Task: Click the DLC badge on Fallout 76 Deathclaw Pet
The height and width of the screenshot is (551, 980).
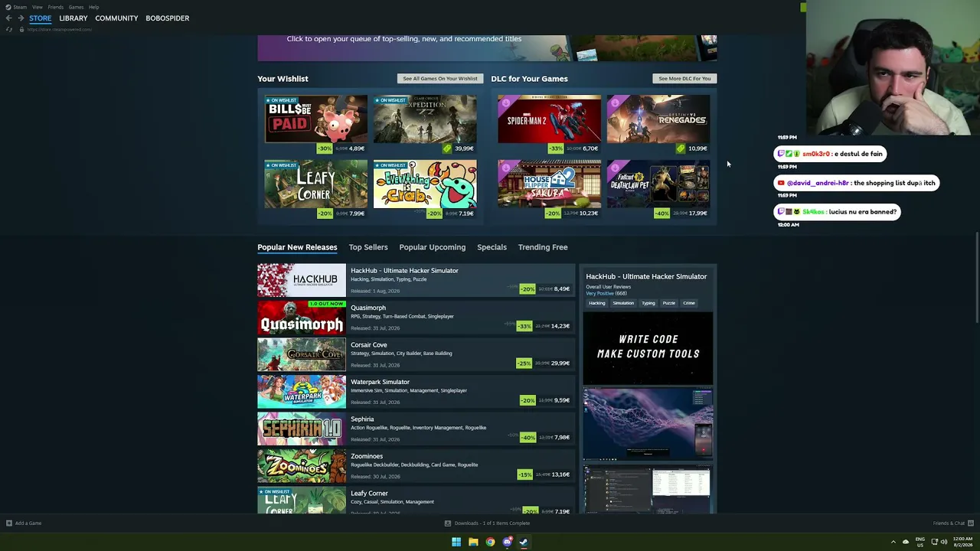Action: (615, 167)
